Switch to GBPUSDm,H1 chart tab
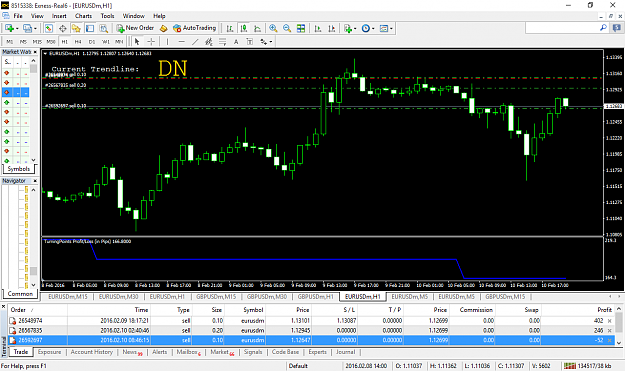This screenshot has width=625, height=371. coord(315,296)
